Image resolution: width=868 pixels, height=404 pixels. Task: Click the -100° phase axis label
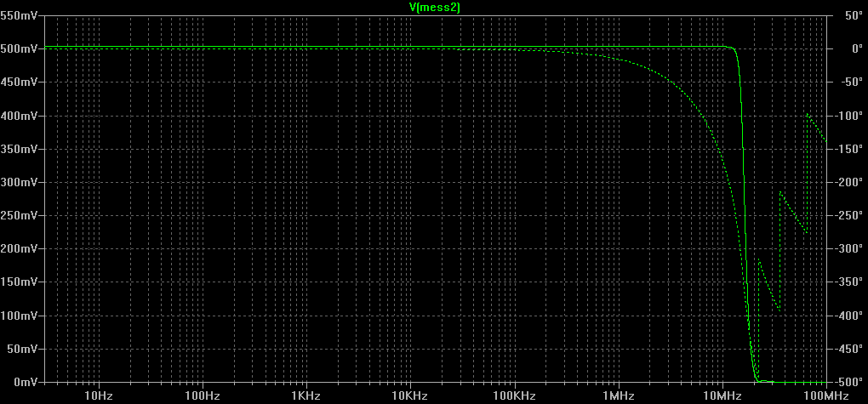click(x=848, y=116)
